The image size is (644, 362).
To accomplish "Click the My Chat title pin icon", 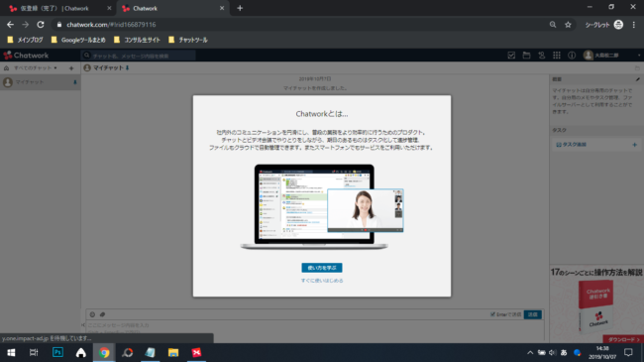I will click(x=128, y=67).
